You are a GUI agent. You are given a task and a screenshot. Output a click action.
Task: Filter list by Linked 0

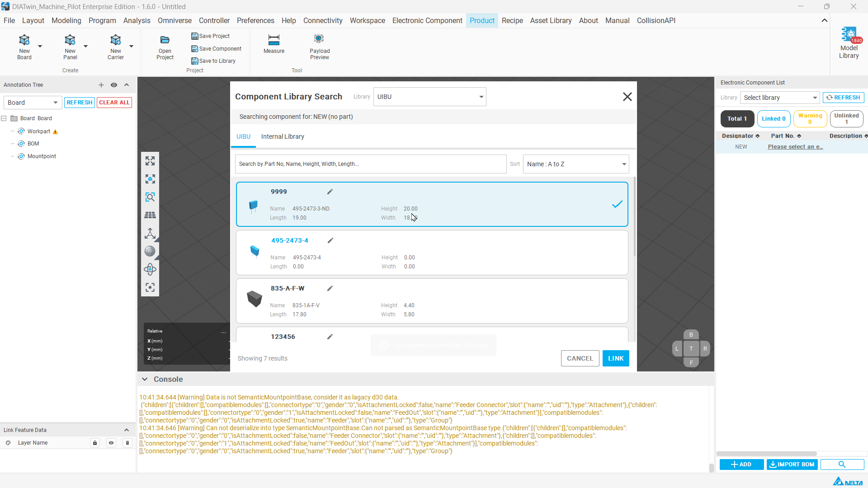click(x=774, y=119)
